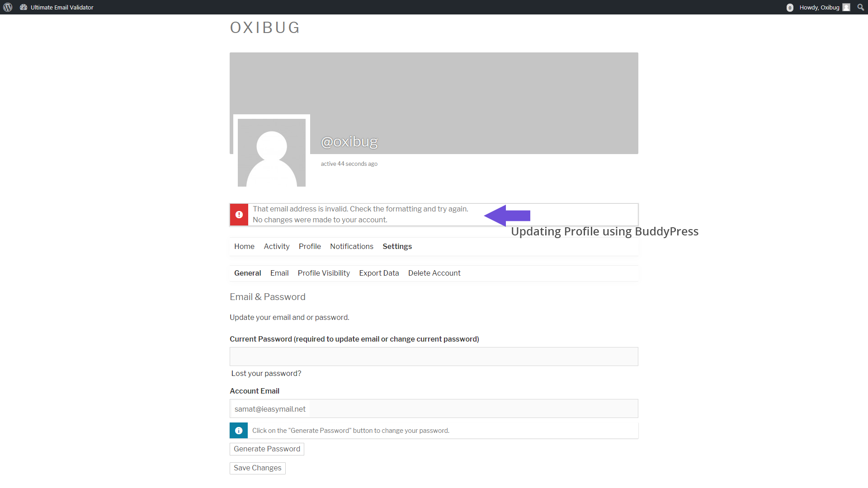Click the Save Changes button

pyautogui.click(x=258, y=468)
